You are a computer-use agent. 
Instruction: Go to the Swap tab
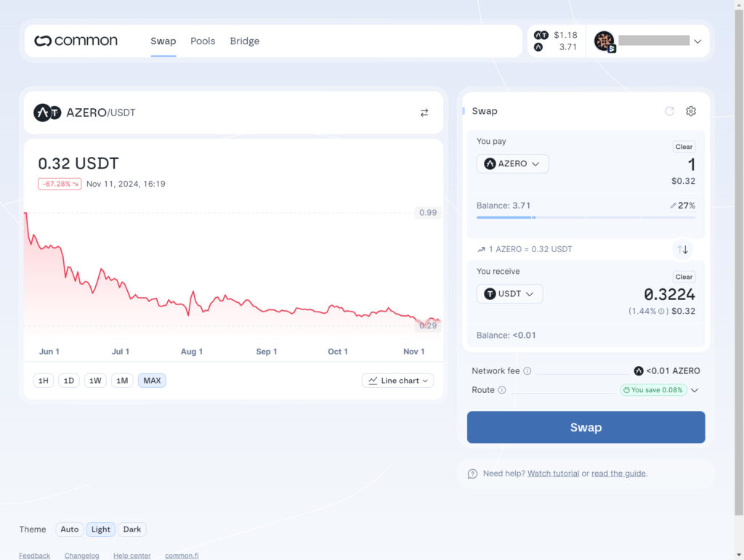tap(163, 41)
